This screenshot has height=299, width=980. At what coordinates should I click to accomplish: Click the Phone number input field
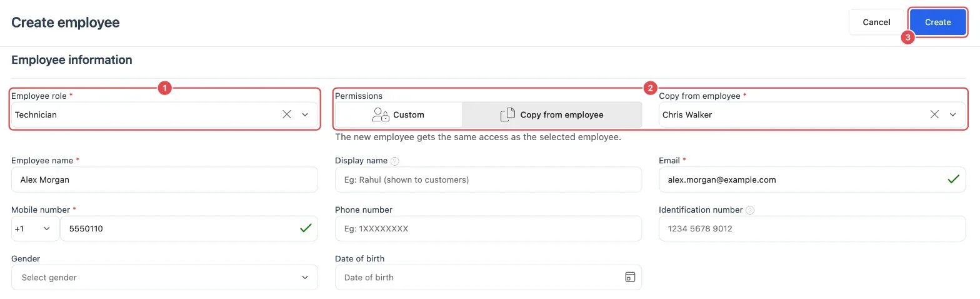click(x=488, y=228)
